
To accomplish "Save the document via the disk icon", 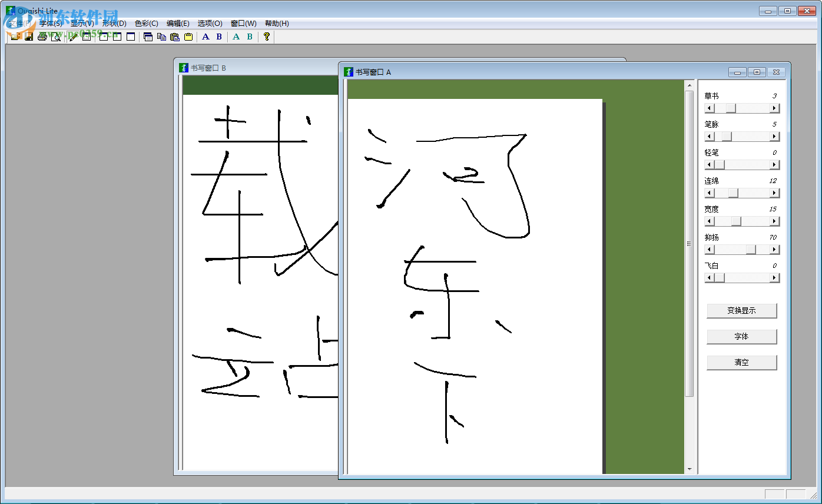I will click(28, 37).
